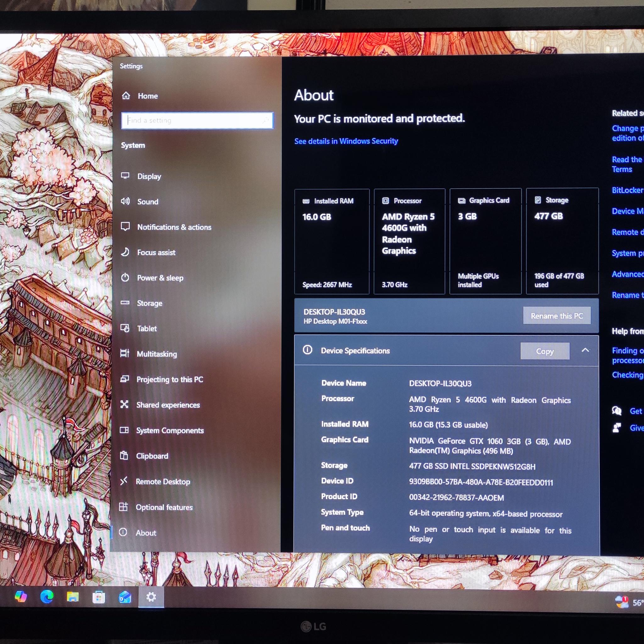Click the Storage 477 GB card

point(562,241)
